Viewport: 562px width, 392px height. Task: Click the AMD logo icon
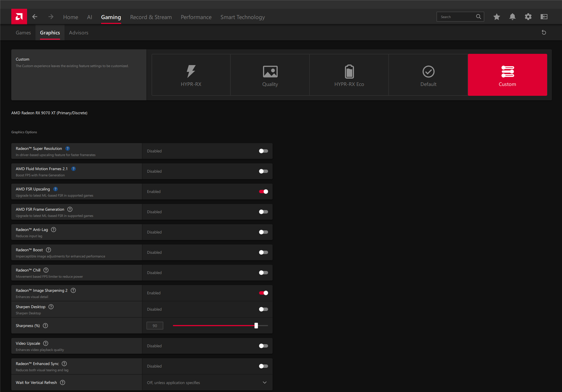pyautogui.click(x=19, y=16)
